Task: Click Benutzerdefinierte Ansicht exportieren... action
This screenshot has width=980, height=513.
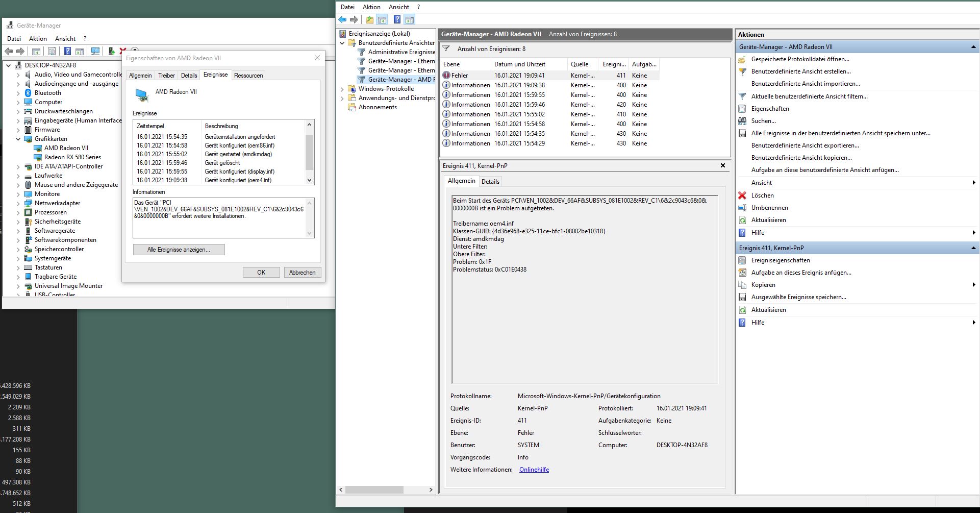Action: [x=805, y=145]
